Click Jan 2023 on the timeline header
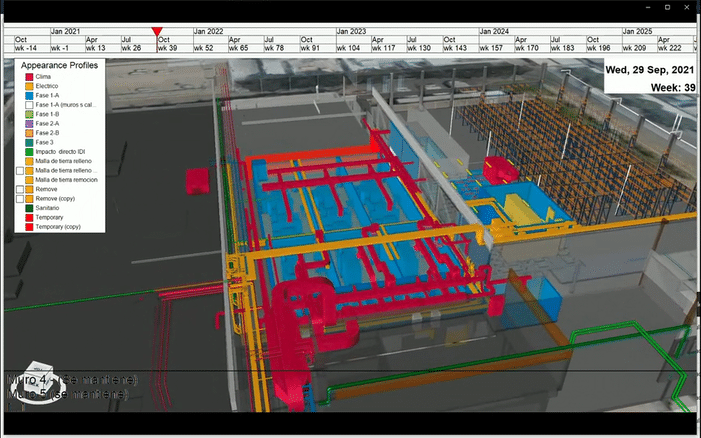701x438 pixels. pyautogui.click(x=351, y=31)
